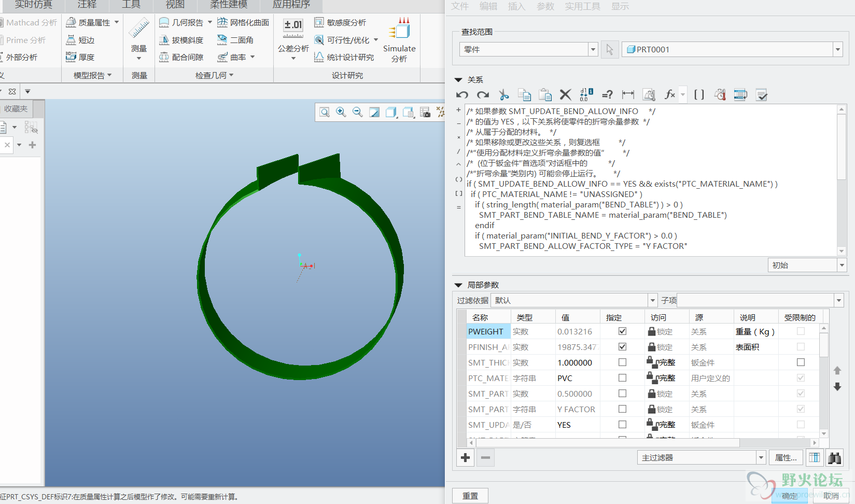Toggle the designate checkbox for PFINISH_A row
Viewport: 855px width, 504px height.
[x=622, y=347]
